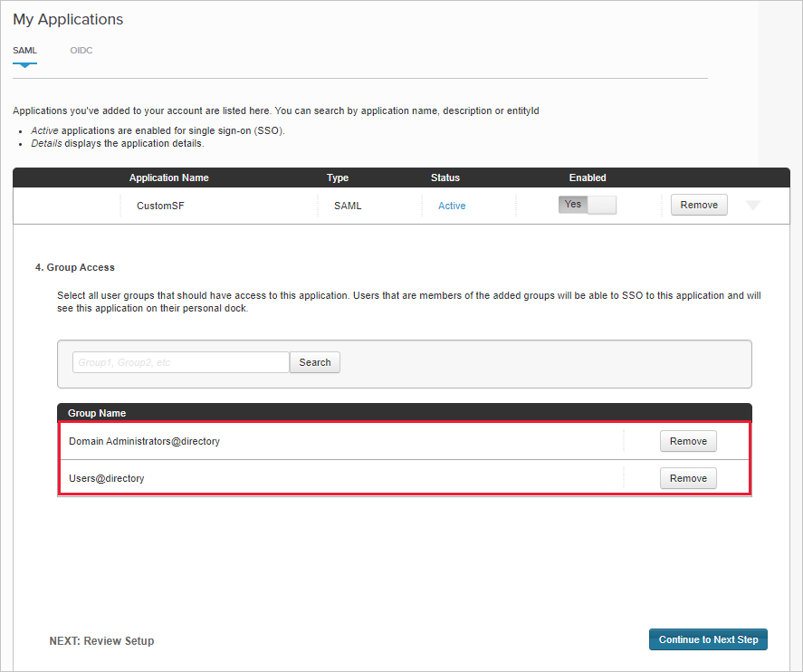Remove the CustomSF application
This screenshot has width=803, height=672.
coord(698,205)
